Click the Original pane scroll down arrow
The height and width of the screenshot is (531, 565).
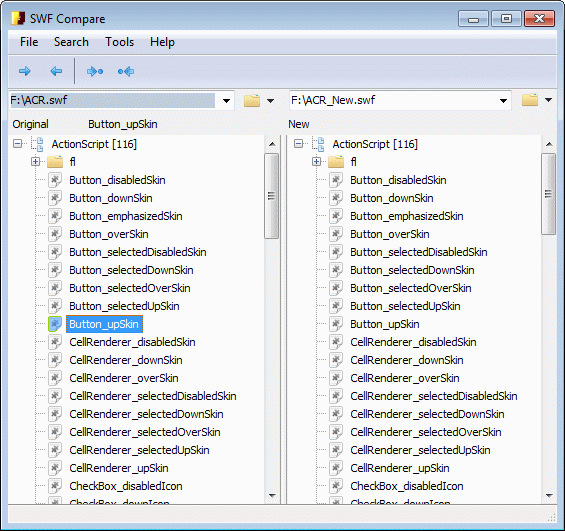coord(272,496)
